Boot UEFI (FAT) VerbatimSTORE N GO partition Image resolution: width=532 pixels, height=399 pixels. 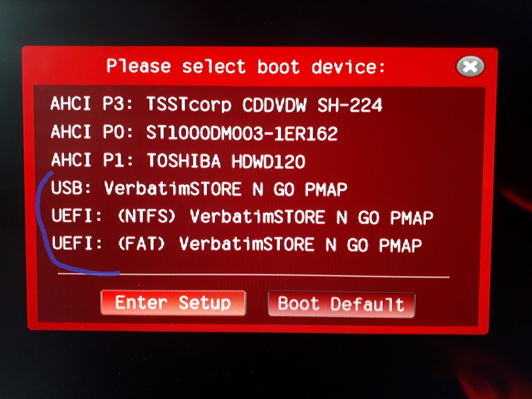pyautogui.click(x=237, y=244)
